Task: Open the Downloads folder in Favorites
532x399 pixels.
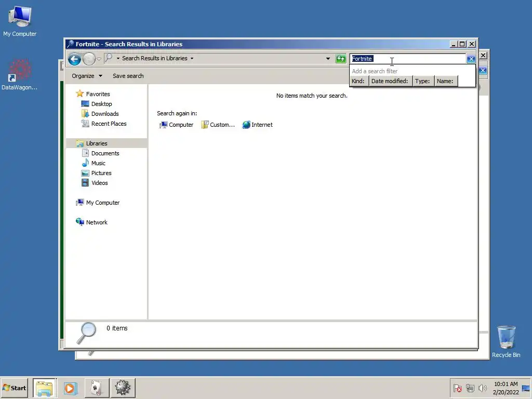Action: tap(105, 114)
